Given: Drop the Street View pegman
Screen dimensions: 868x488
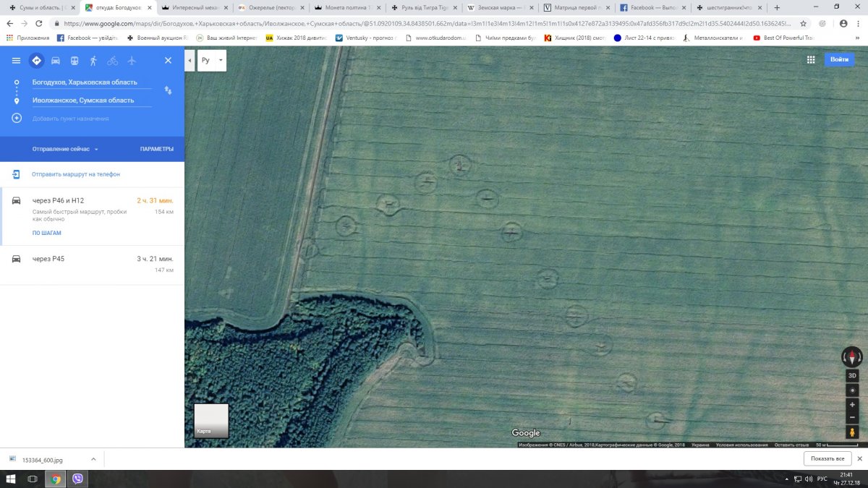Looking at the screenshot, I should (x=852, y=432).
